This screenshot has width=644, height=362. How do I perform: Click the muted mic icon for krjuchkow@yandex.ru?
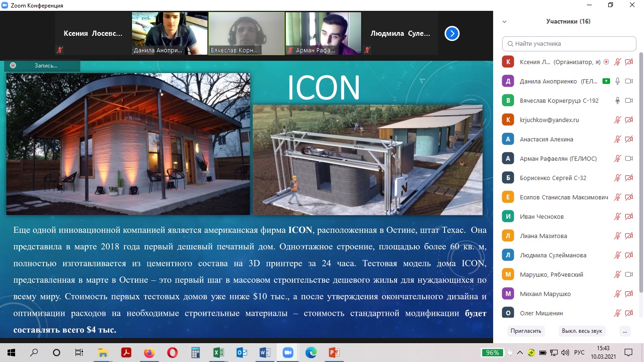coord(617,120)
